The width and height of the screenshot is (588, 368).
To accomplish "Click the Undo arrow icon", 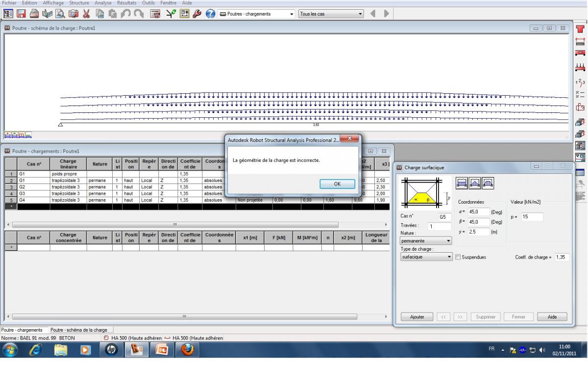I will click(126, 14).
